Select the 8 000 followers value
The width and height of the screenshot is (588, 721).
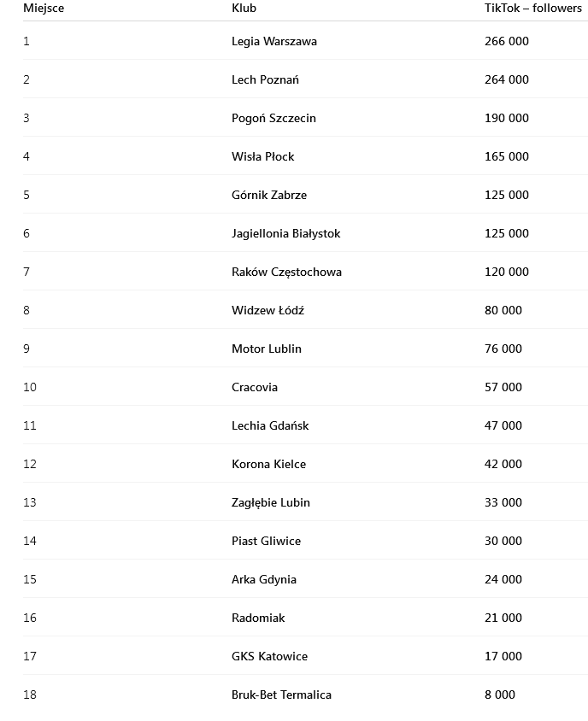click(499, 695)
